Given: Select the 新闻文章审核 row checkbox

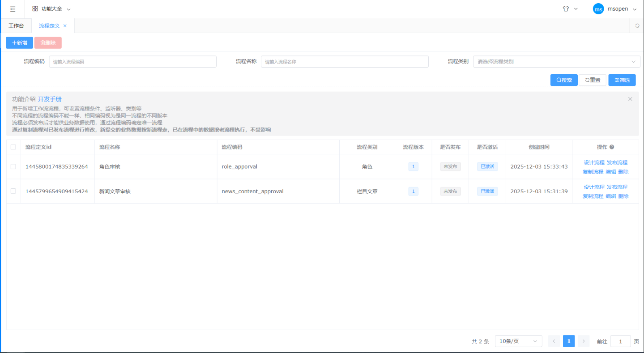Looking at the screenshot, I should coord(13,191).
